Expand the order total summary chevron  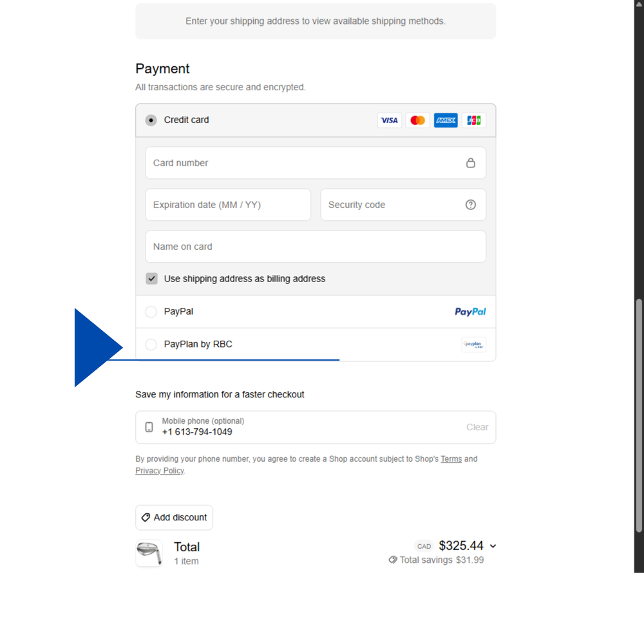pos(493,546)
